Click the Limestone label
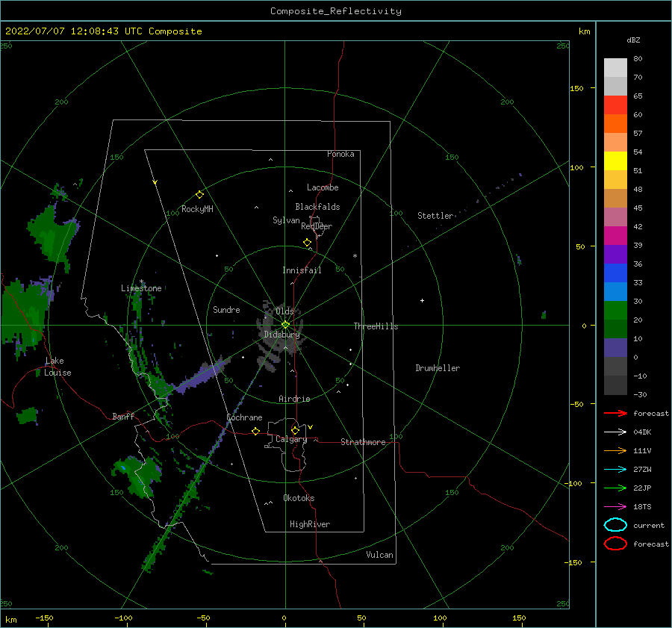 pos(141,288)
